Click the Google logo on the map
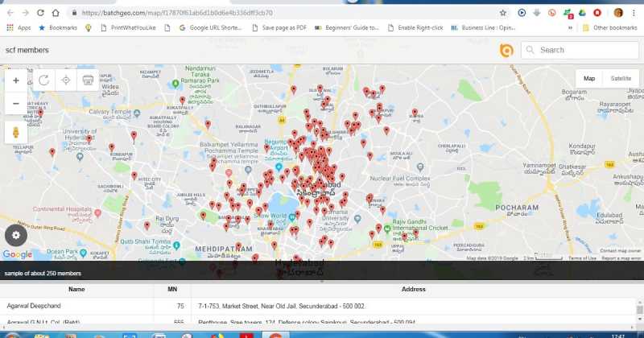644x338 pixels. coord(17,254)
